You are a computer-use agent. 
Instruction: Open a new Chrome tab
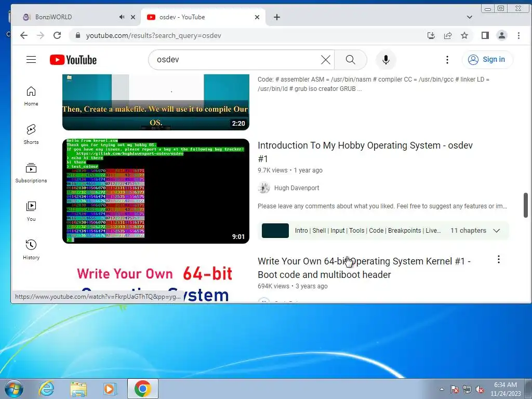coord(277,17)
